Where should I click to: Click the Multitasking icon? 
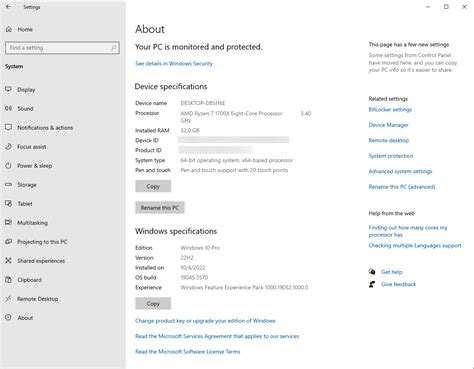point(8,222)
